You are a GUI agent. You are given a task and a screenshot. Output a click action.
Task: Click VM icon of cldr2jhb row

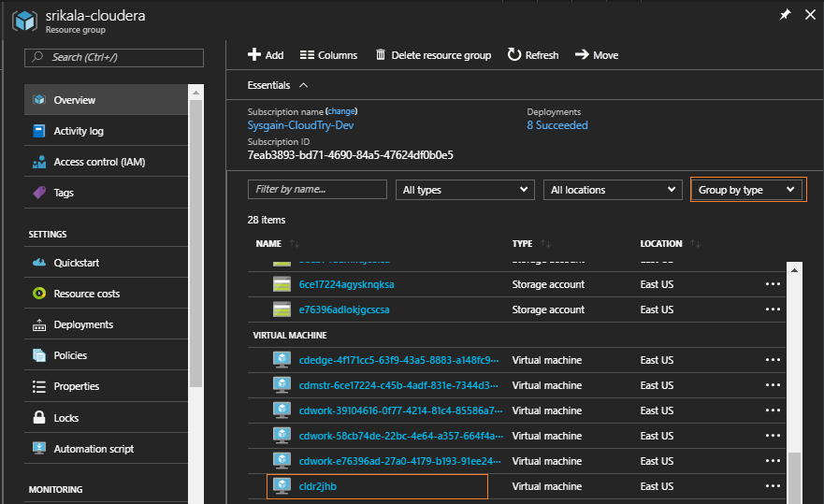[x=282, y=485]
